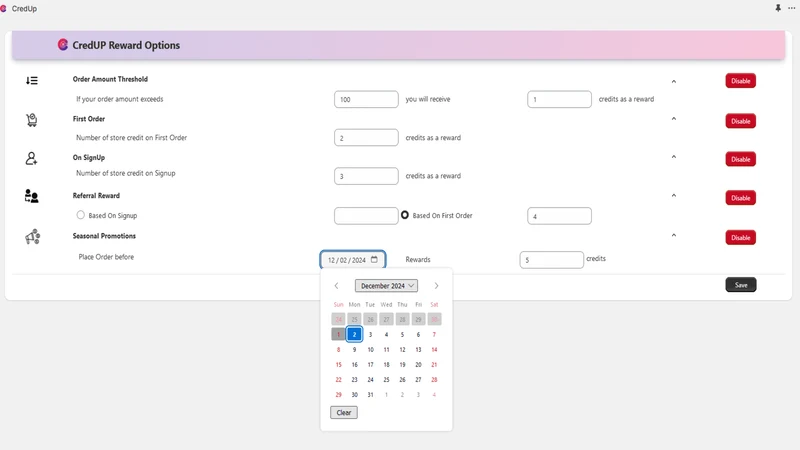This screenshot has width=800, height=450.
Task: Select December 1 in the calendar
Action: pos(338,334)
